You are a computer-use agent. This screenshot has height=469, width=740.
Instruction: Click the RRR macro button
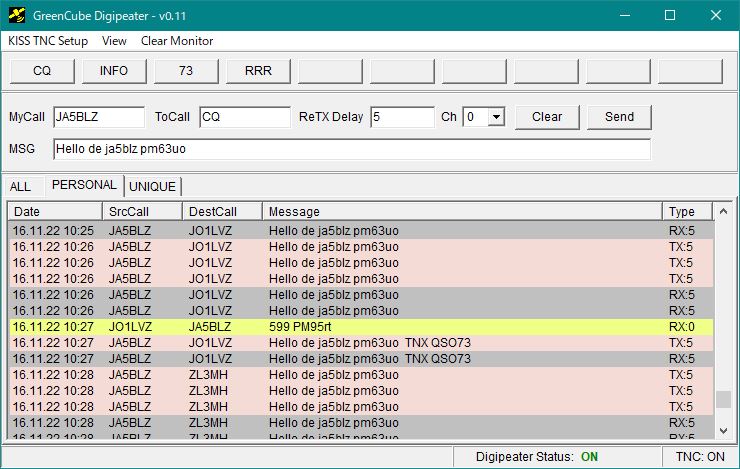pyautogui.click(x=258, y=71)
